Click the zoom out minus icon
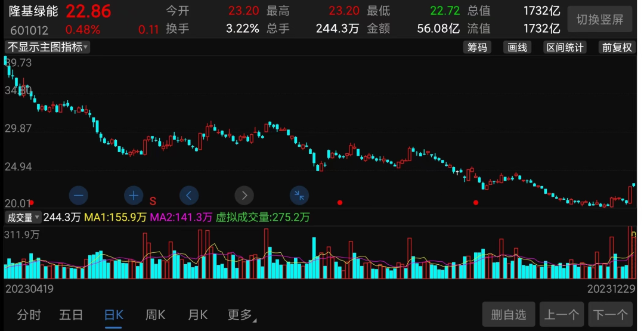Screen dimensions: 644x331 tap(79, 195)
